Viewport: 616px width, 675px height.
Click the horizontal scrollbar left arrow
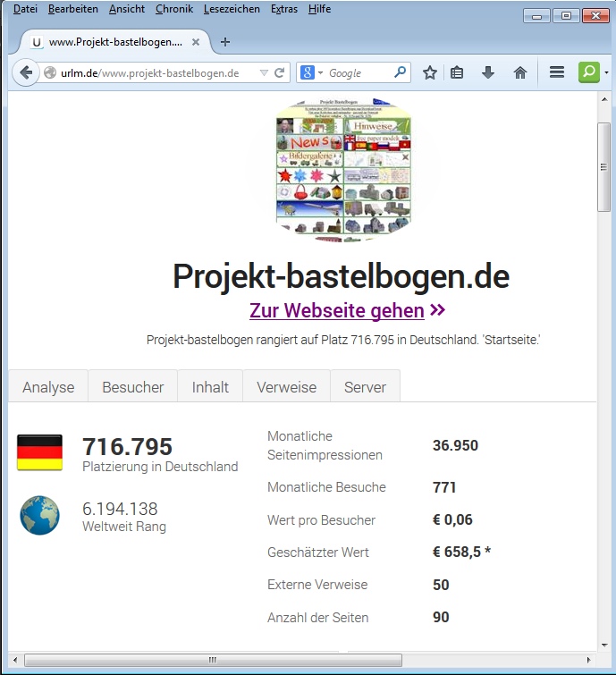(15, 660)
